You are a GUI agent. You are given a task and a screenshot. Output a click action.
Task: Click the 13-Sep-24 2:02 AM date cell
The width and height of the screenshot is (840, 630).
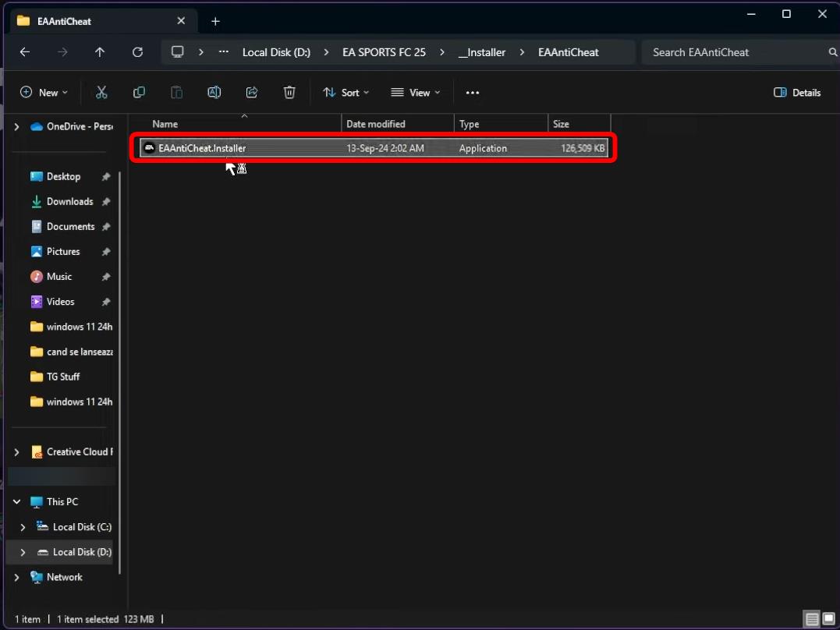[x=385, y=148]
